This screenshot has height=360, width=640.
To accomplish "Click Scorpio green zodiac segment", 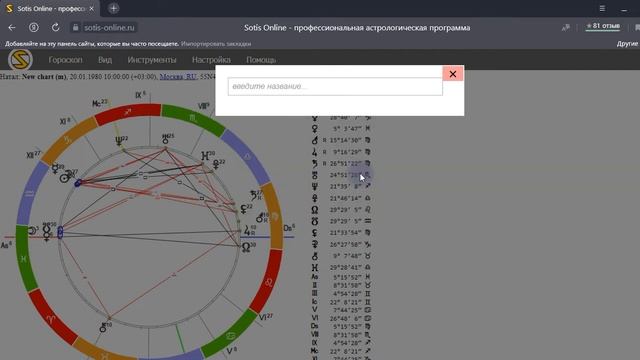I will click(193, 118).
